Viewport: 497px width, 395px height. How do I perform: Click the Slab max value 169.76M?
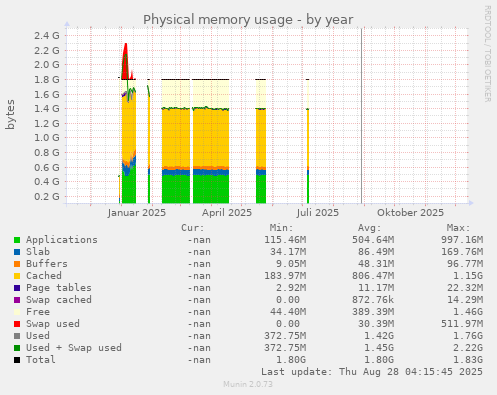point(462,252)
